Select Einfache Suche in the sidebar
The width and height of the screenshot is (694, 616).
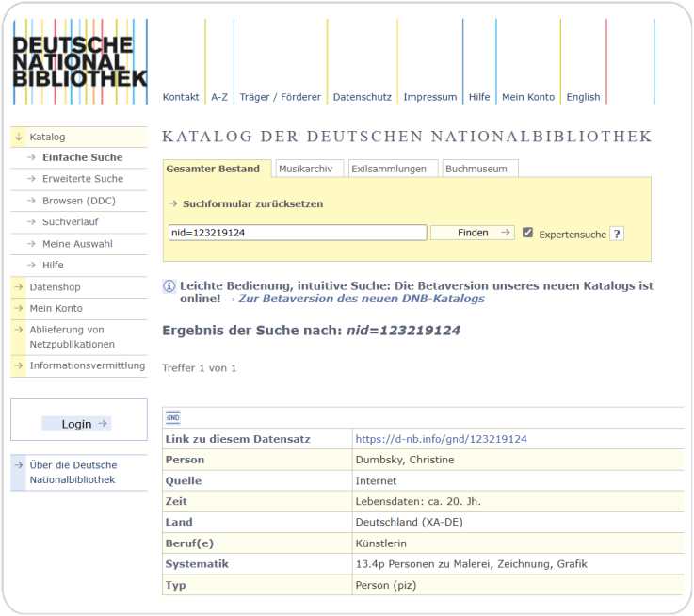pyautogui.click(x=82, y=157)
